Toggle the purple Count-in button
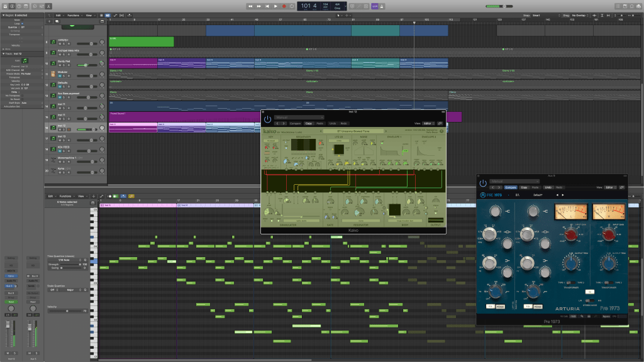 point(375,6)
